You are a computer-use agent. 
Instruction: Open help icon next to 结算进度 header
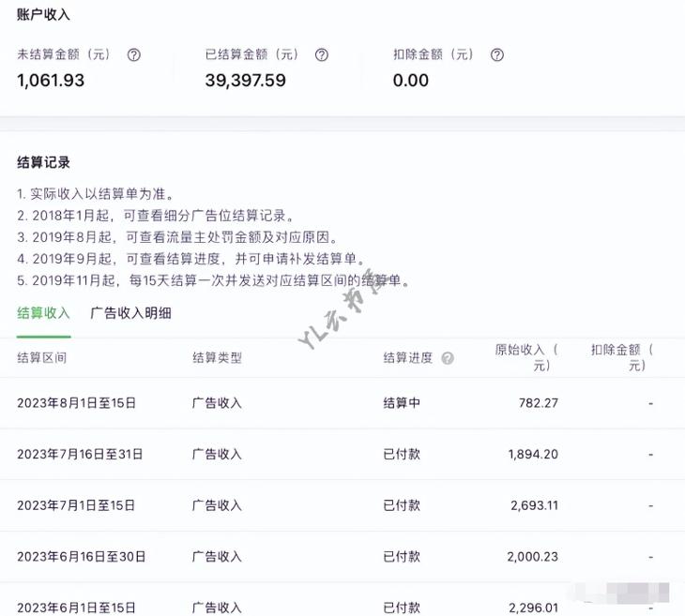tap(448, 358)
